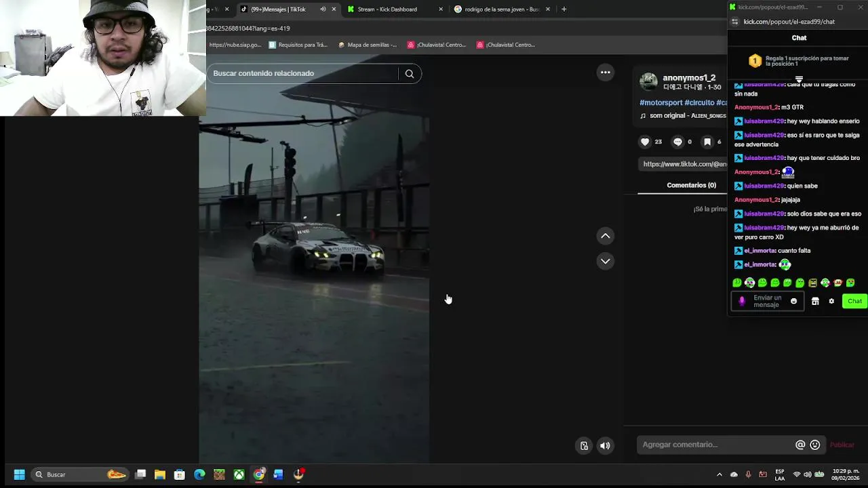868x488 pixels.
Task: Open the Kick chat emote picker smiley
Action: 793,302
